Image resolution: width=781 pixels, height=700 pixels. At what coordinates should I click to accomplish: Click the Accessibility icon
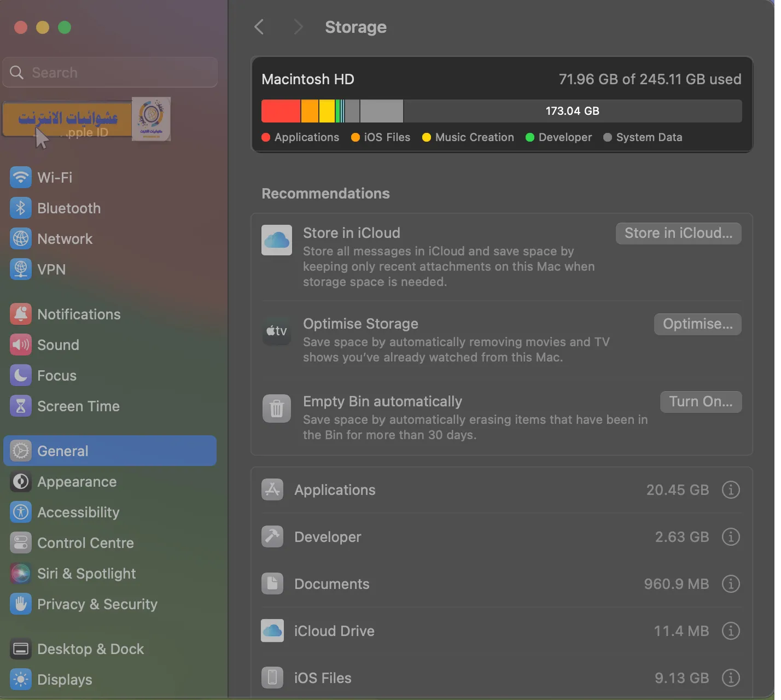point(21,512)
